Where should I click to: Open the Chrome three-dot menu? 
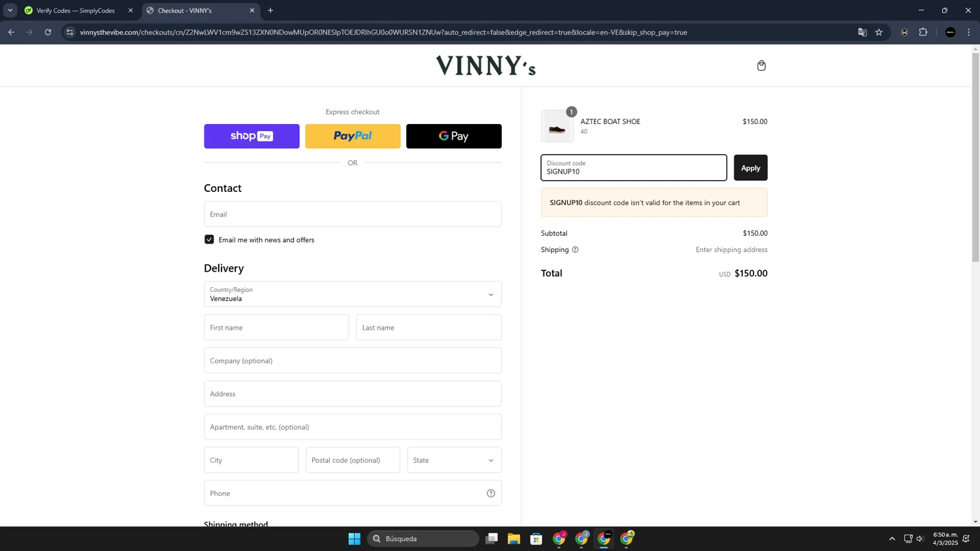(969, 32)
